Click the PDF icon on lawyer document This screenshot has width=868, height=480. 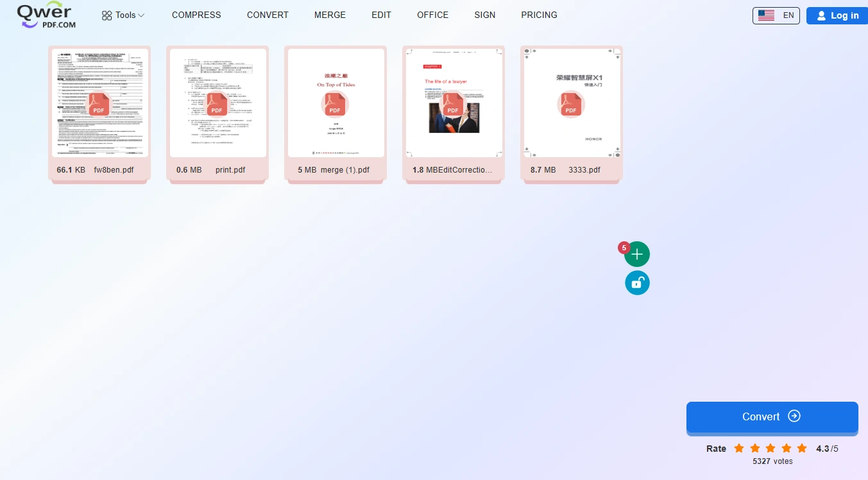(x=453, y=104)
